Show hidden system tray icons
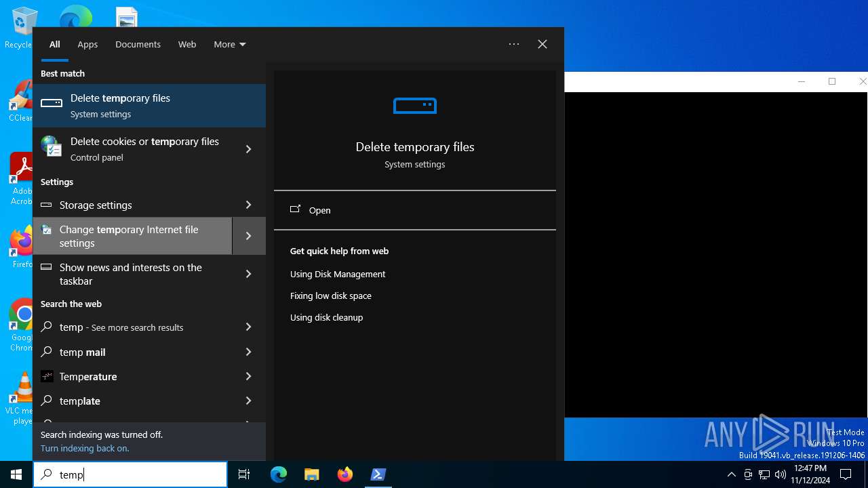The image size is (868, 488). (731, 474)
